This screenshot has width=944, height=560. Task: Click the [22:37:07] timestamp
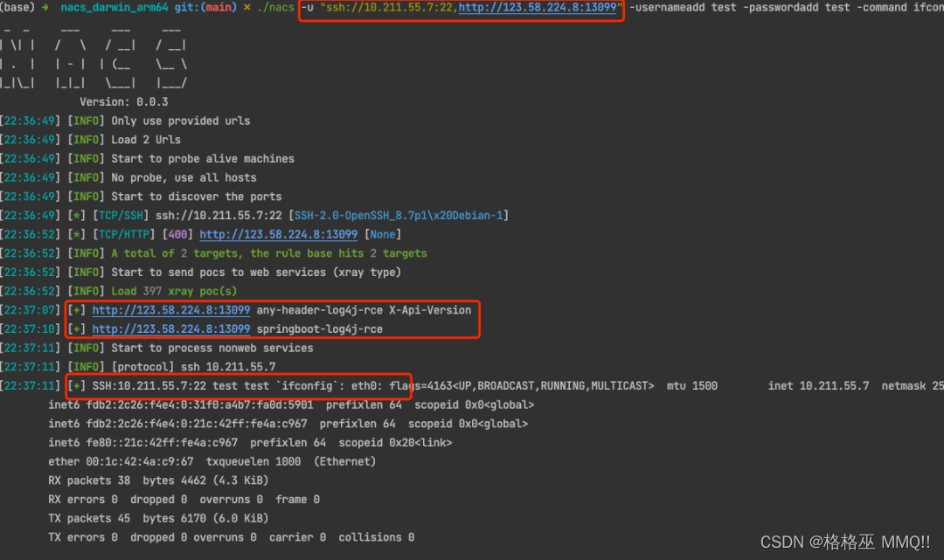point(30,310)
